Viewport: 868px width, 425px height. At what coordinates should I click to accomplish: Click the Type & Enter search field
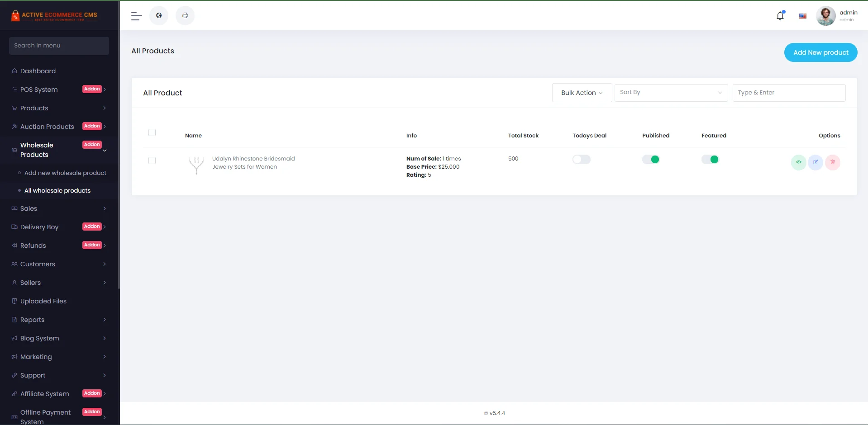click(x=789, y=93)
